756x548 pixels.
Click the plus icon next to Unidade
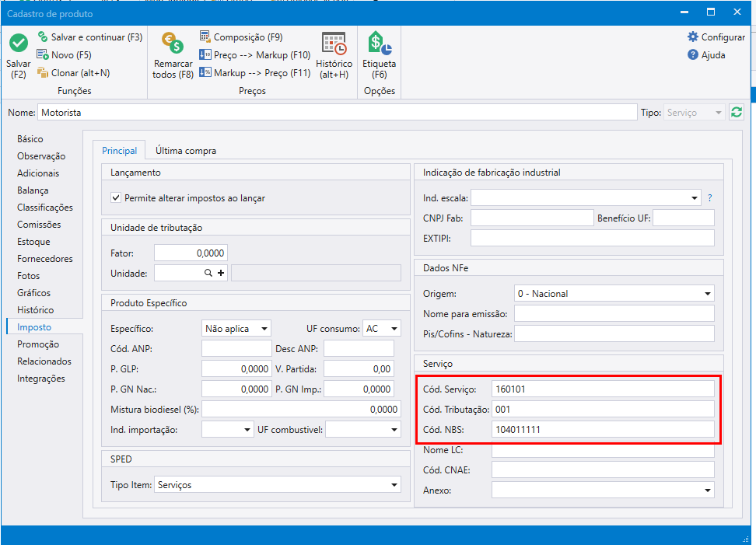point(221,273)
